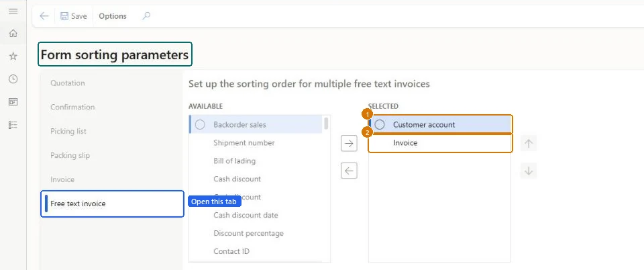Move selected item down arrow
This screenshot has width=644, height=270.
529,171
